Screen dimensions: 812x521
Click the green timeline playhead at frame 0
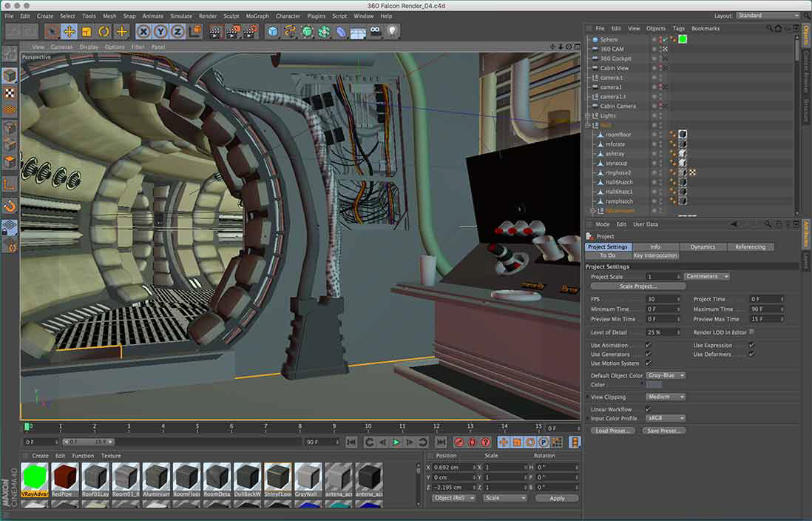(x=27, y=427)
